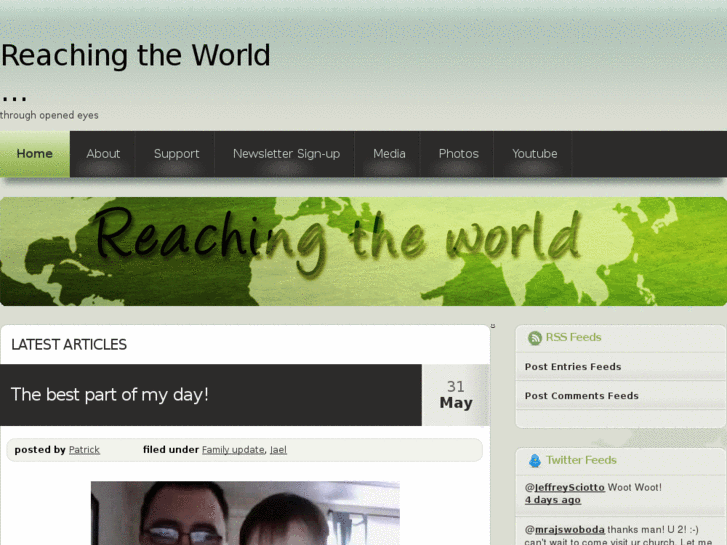Open the Home navigation tab
This screenshot has height=545, width=727.
pyautogui.click(x=35, y=154)
